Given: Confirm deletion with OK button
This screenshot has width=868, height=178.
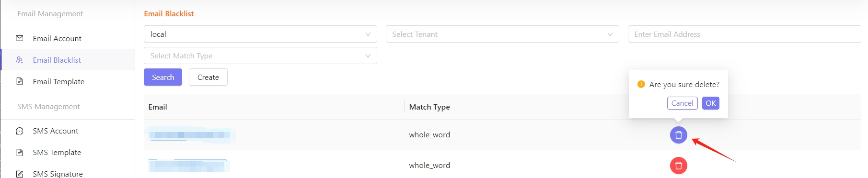Looking at the screenshot, I should (x=710, y=103).
